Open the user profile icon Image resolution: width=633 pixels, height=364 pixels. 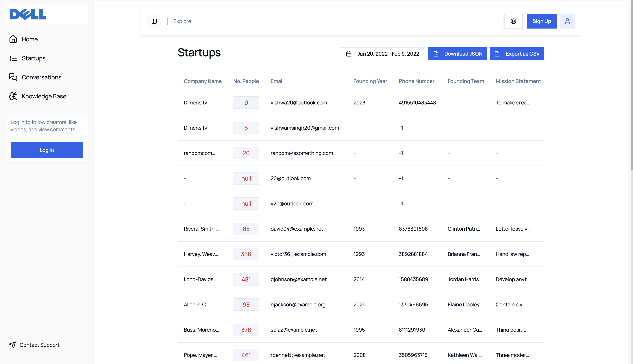tap(567, 21)
